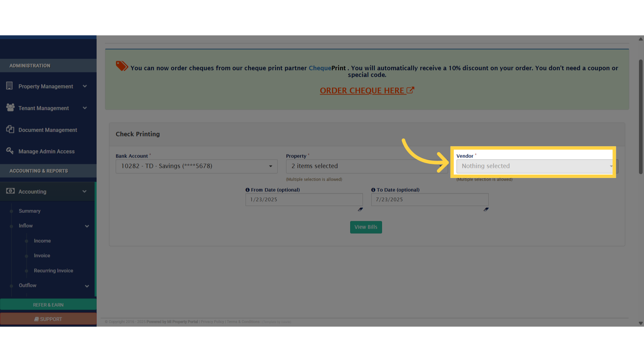644x362 pixels.
Task: Open the Recurring Invoice menu entry
Action: pyautogui.click(x=53, y=270)
